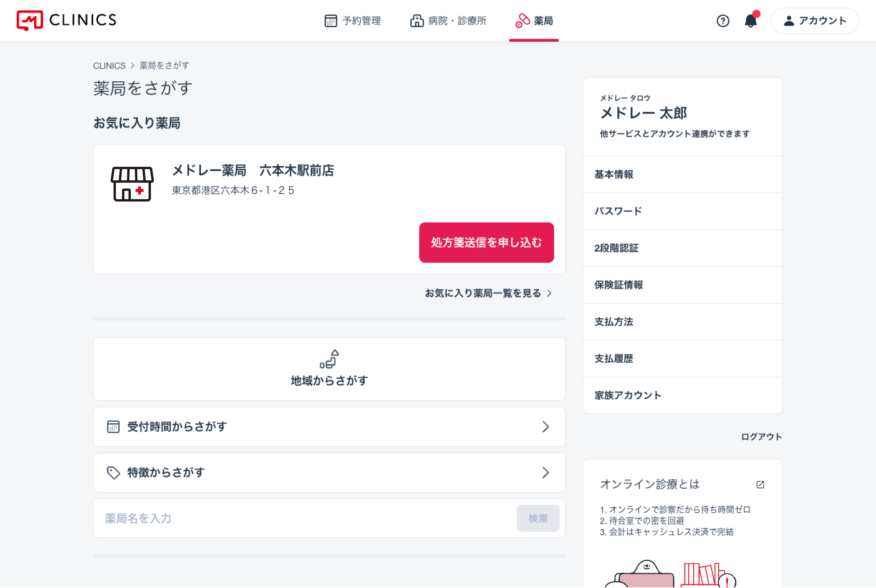This screenshot has width=876, height=588.
Task: Click the address 東京都港区六本木6-1-25
Action: [233, 190]
